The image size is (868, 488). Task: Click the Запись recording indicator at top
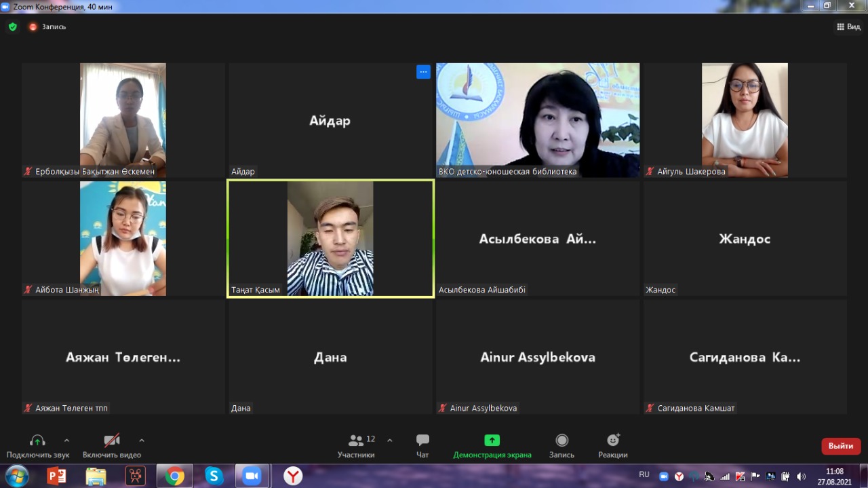tap(47, 27)
